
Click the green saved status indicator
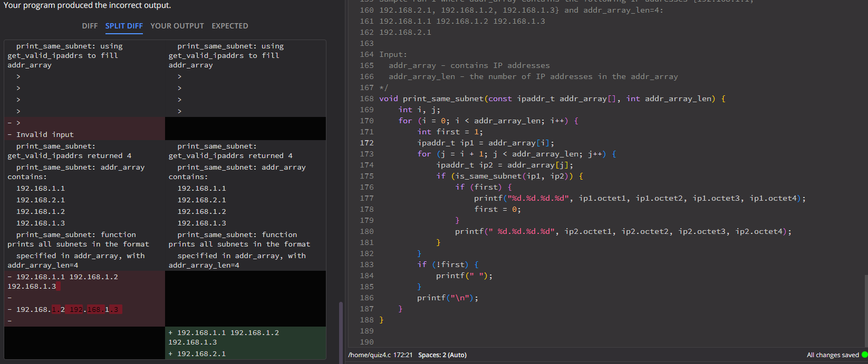(864, 355)
